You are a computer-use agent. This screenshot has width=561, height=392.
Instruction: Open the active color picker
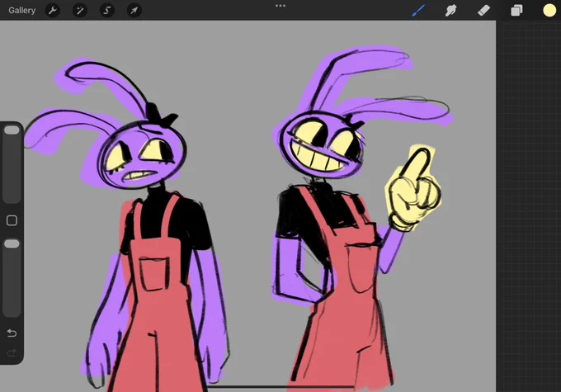pyautogui.click(x=549, y=11)
